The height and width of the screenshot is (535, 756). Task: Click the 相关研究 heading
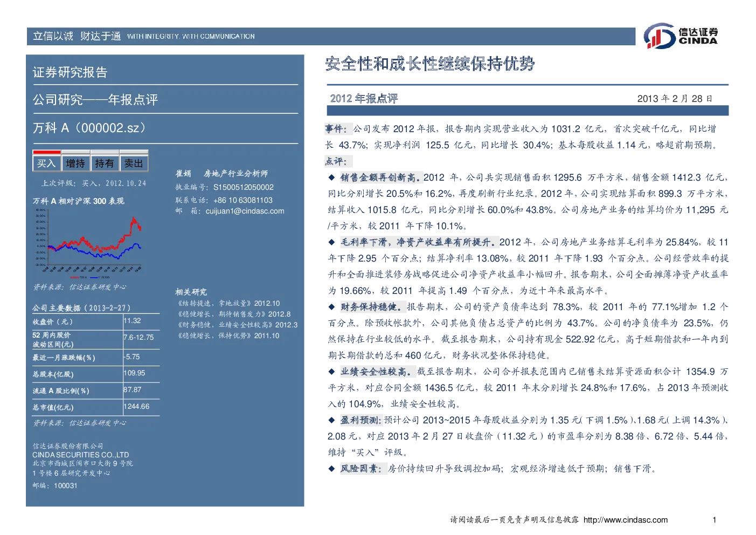coord(191,292)
